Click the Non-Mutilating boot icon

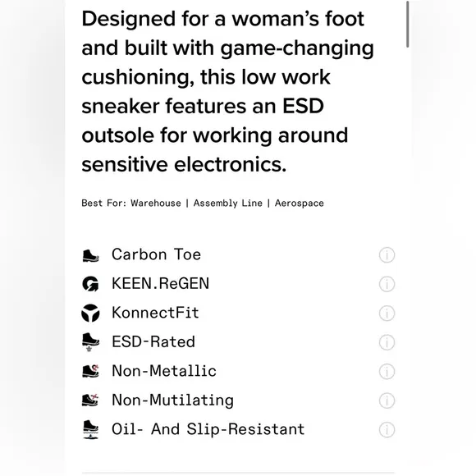90,400
